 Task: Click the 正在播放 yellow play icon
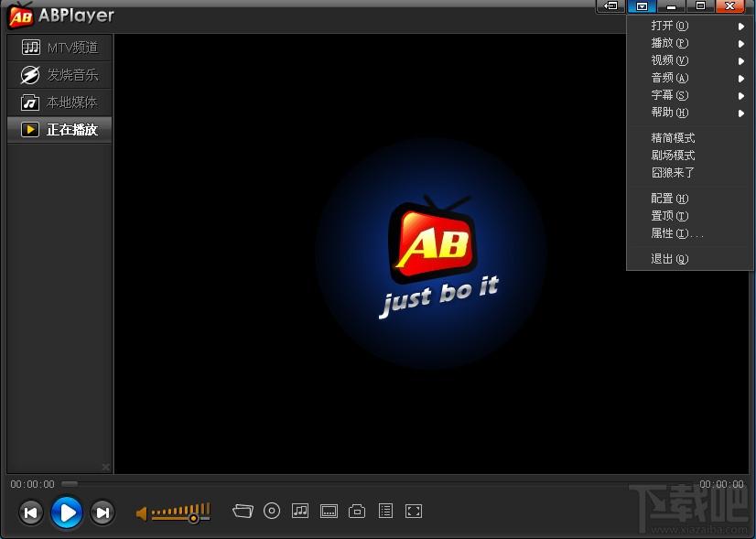30,130
